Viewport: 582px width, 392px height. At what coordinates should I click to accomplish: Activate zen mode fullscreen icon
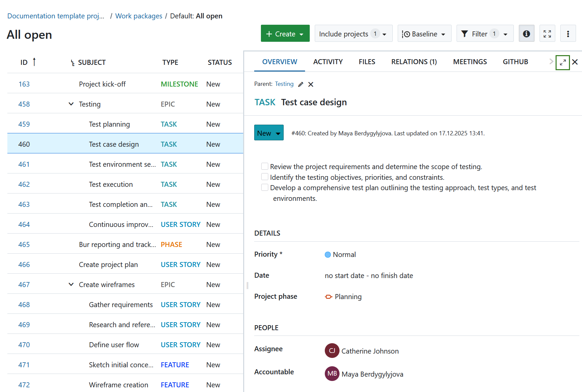(547, 34)
